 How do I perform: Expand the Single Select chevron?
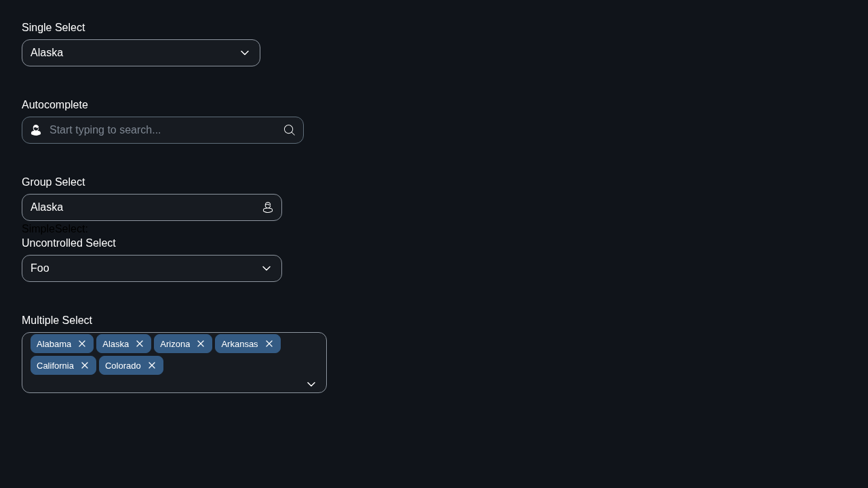click(x=245, y=53)
